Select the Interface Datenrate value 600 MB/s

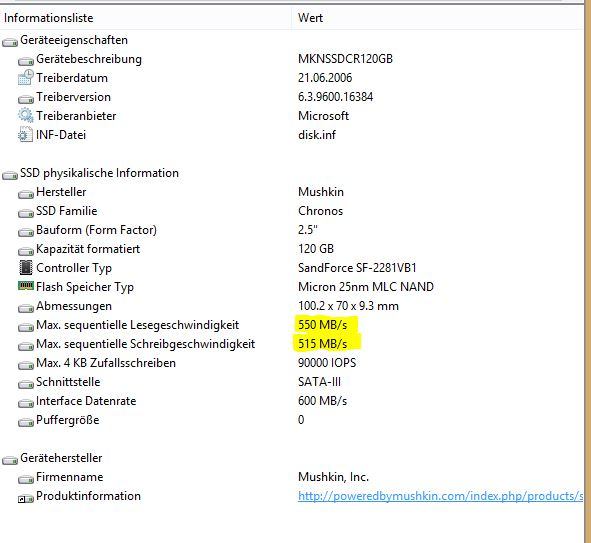[323, 401]
